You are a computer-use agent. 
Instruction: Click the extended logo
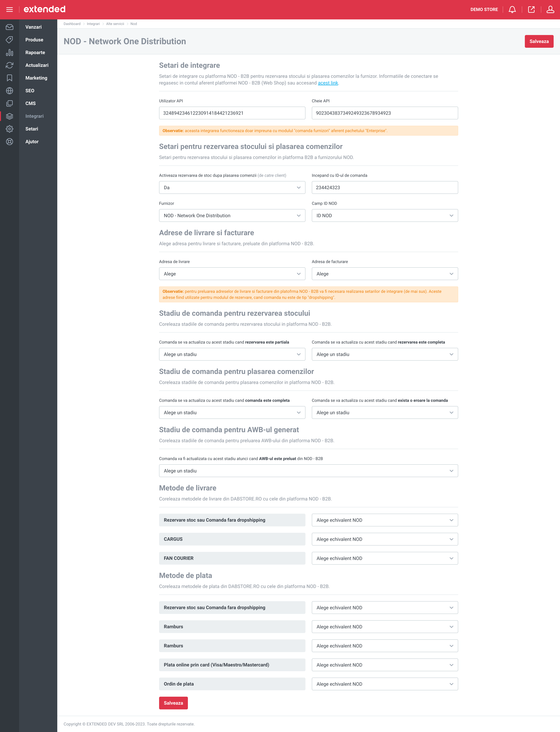tap(44, 9)
